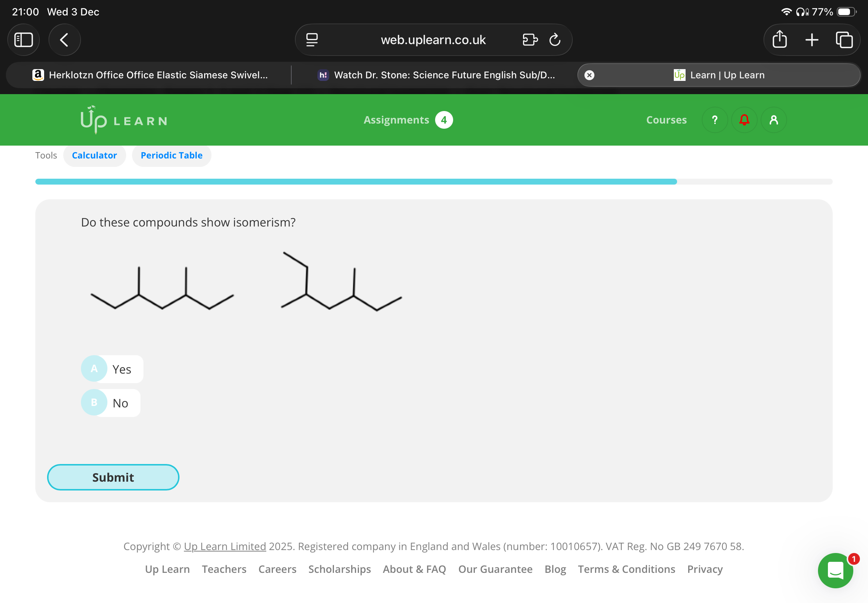Close the Learn | Up Learn tab
Viewport: 868px width, 603px height.
click(589, 75)
